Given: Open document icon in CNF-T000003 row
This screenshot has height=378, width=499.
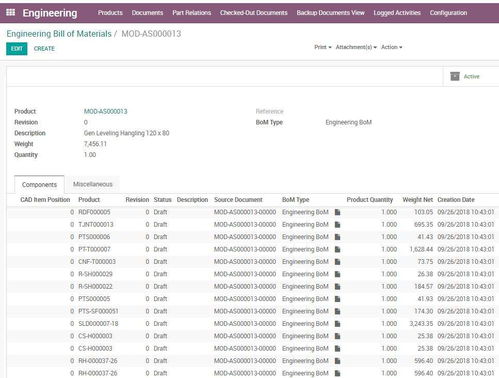Looking at the screenshot, I should click(x=337, y=262).
